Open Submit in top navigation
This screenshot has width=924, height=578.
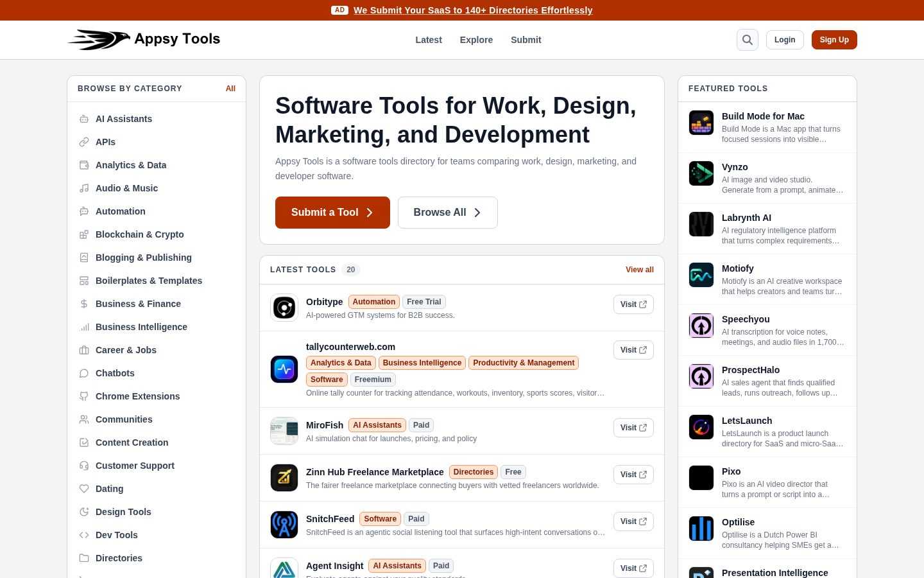pos(526,40)
